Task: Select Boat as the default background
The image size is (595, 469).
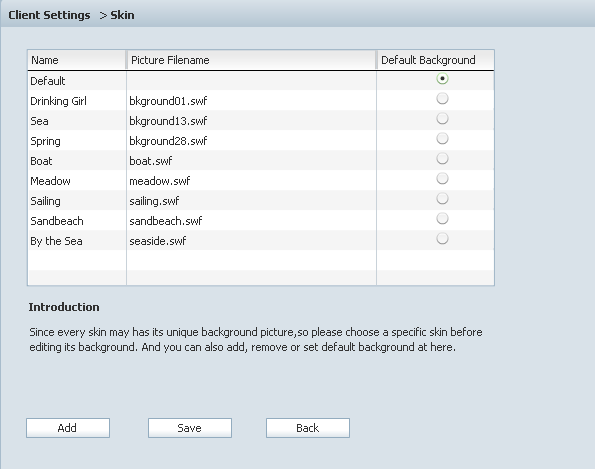Action: [442, 159]
